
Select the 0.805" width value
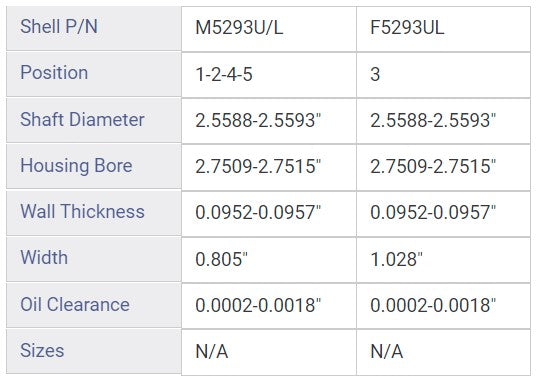click(269, 260)
